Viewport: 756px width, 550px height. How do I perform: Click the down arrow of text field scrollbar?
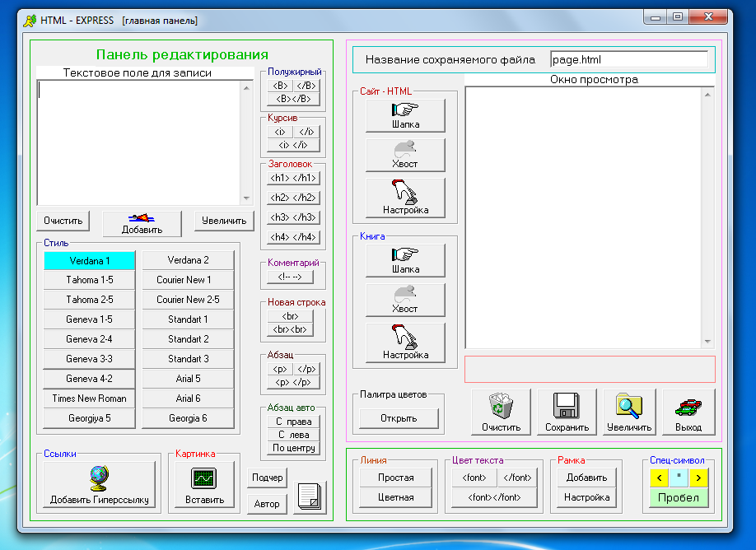246,198
